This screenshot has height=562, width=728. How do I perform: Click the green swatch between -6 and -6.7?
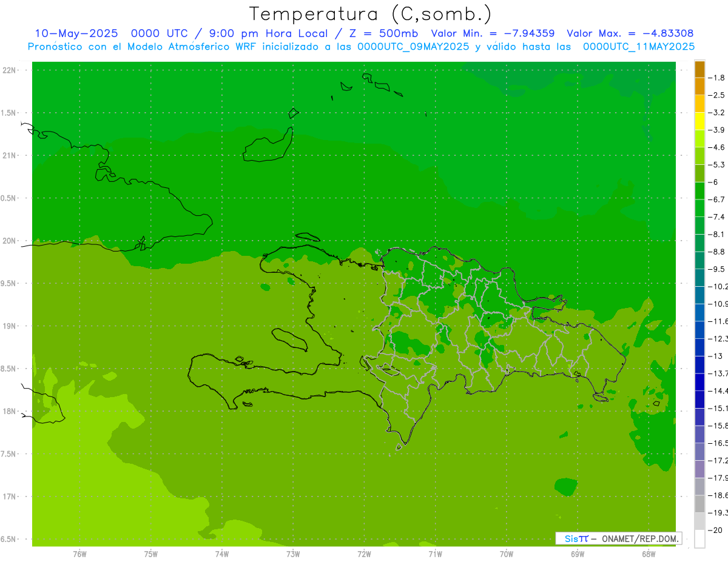click(699, 191)
